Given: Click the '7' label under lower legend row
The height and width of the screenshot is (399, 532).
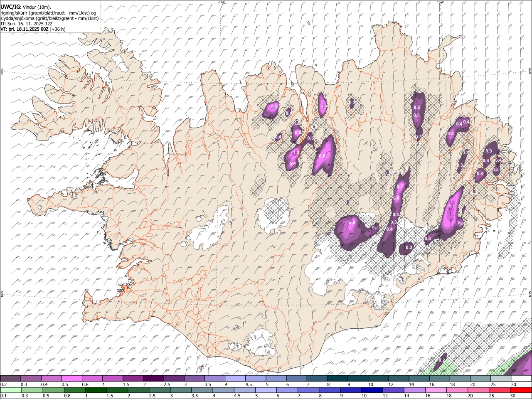Looking at the screenshot, I should pyautogui.click(x=300, y=396).
